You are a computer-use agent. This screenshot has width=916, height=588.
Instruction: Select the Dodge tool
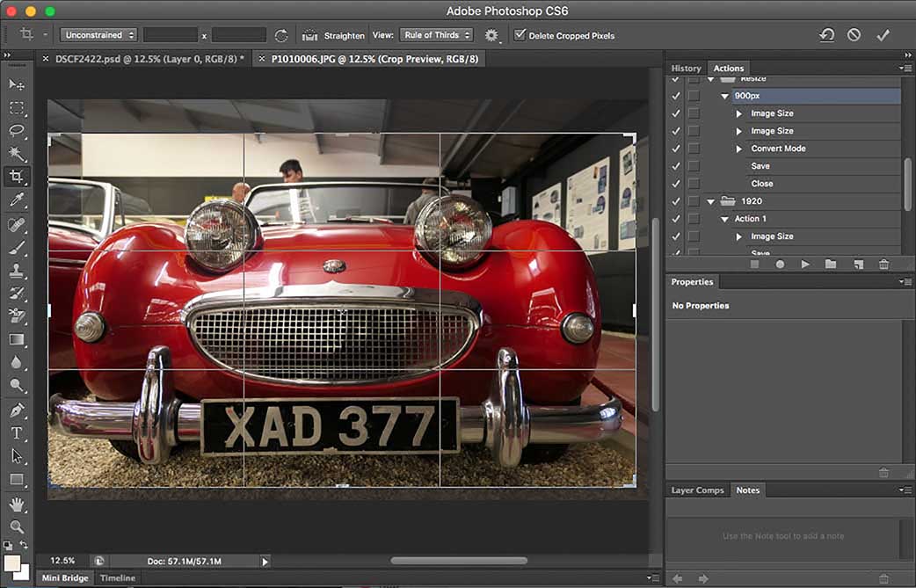point(17,385)
